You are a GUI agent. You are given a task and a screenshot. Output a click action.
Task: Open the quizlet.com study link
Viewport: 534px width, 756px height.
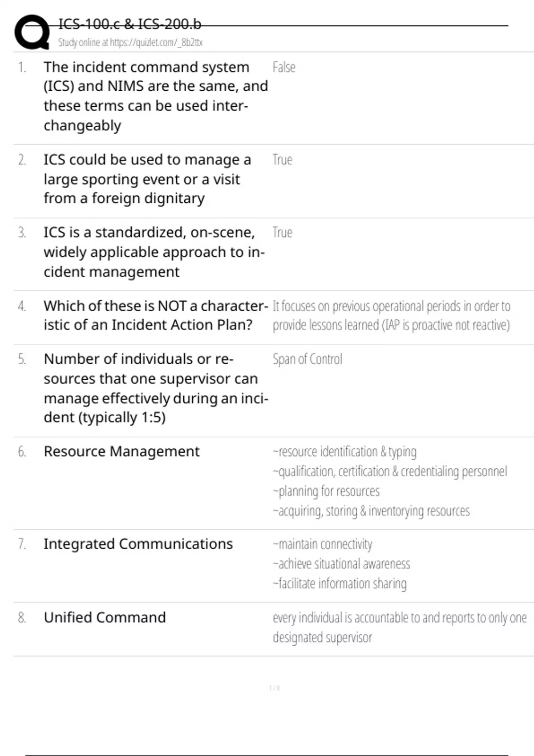(130, 43)
